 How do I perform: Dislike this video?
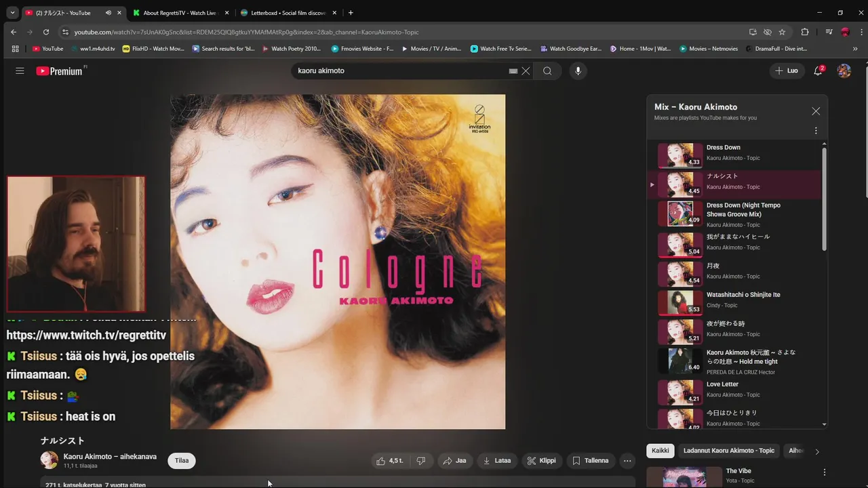tap(420, 461)
